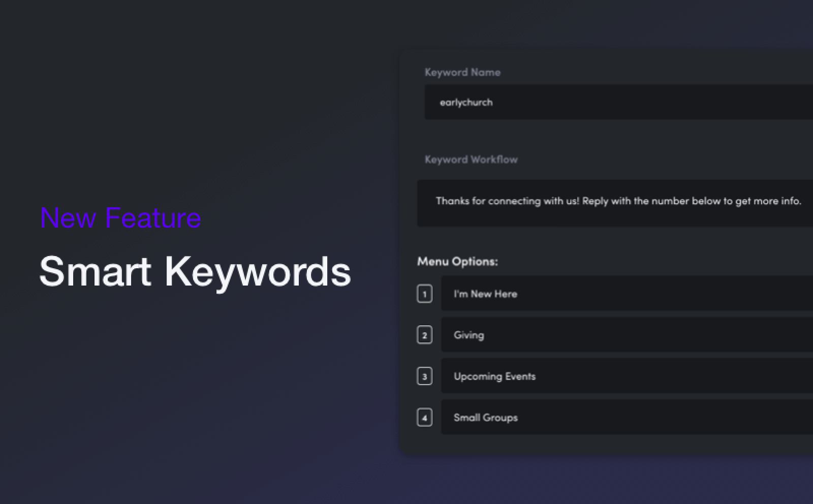
Task: Click the numbered badge for option 1
Action: tap(424, 294)
